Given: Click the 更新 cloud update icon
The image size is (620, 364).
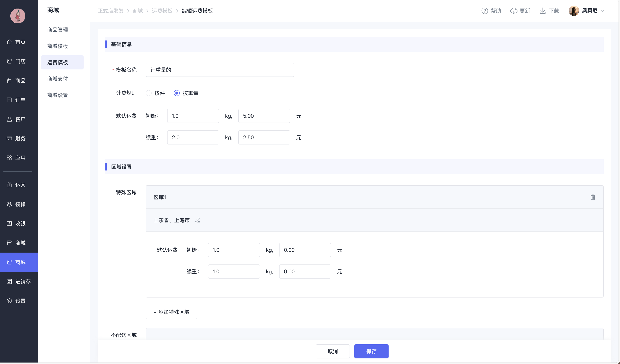Looking at the screenshot, I should click(x=513, y=11).
